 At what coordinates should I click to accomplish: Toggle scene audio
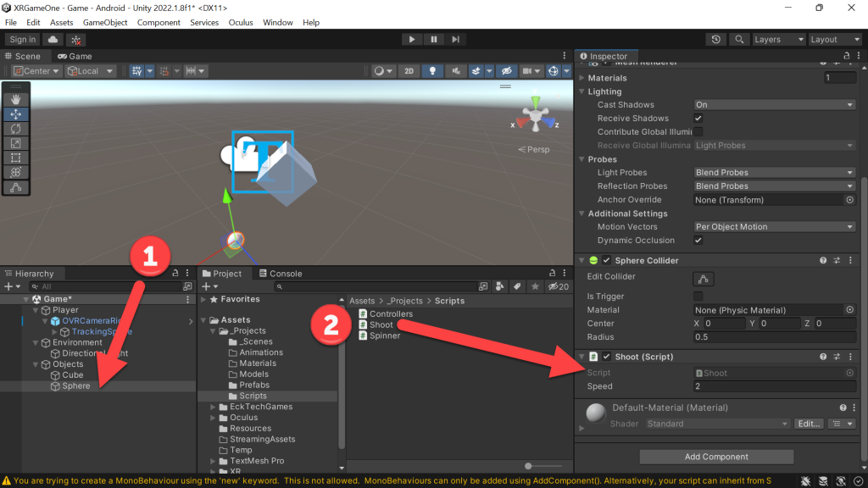click(455, 71)
